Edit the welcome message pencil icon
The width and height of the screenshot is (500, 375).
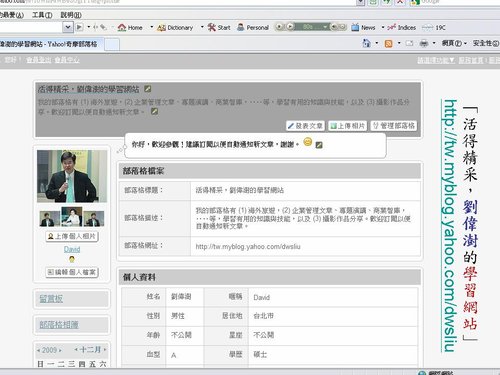319,145
